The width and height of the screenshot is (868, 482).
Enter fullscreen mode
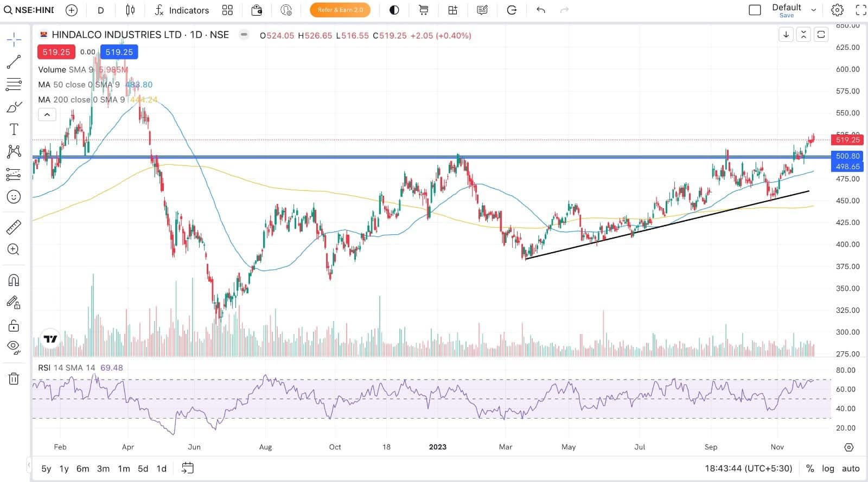coord(861,10)
